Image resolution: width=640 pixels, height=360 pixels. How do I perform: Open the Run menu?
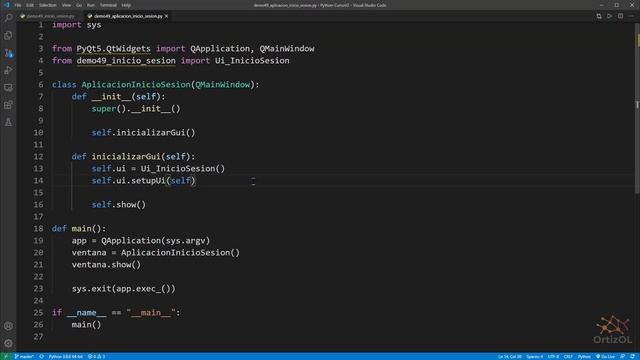pyautogui.click(x=91, y=5)
